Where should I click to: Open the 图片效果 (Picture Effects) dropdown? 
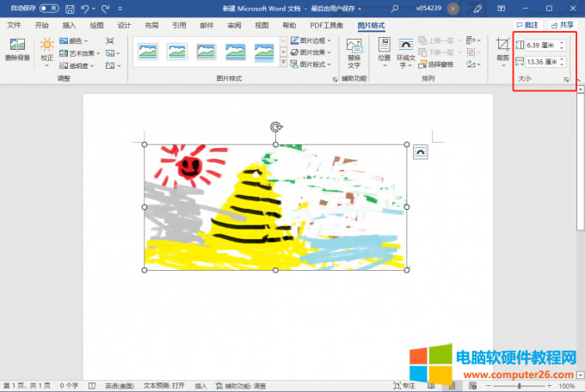[311, 52]
